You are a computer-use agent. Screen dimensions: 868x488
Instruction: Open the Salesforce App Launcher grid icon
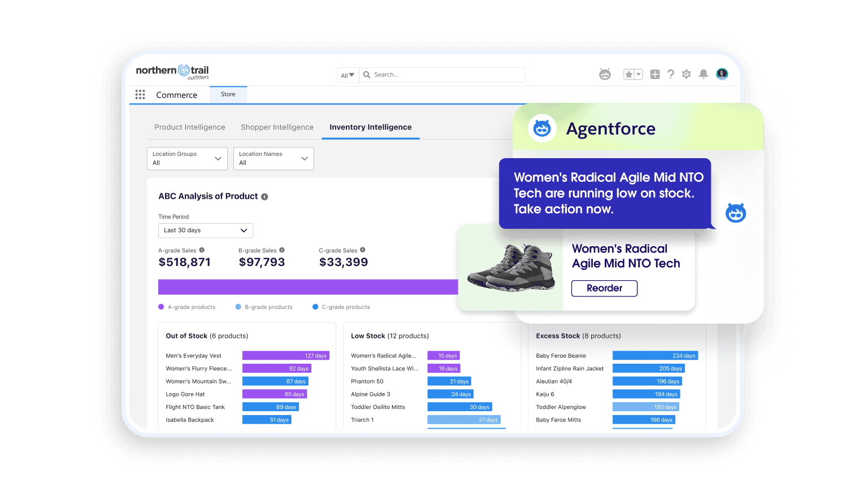[140, 94]
